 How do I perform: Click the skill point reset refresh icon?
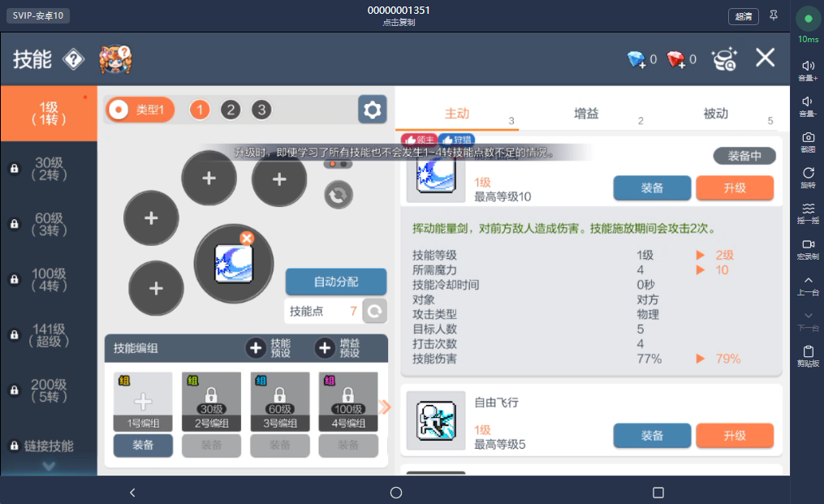(x=375, y=311)
